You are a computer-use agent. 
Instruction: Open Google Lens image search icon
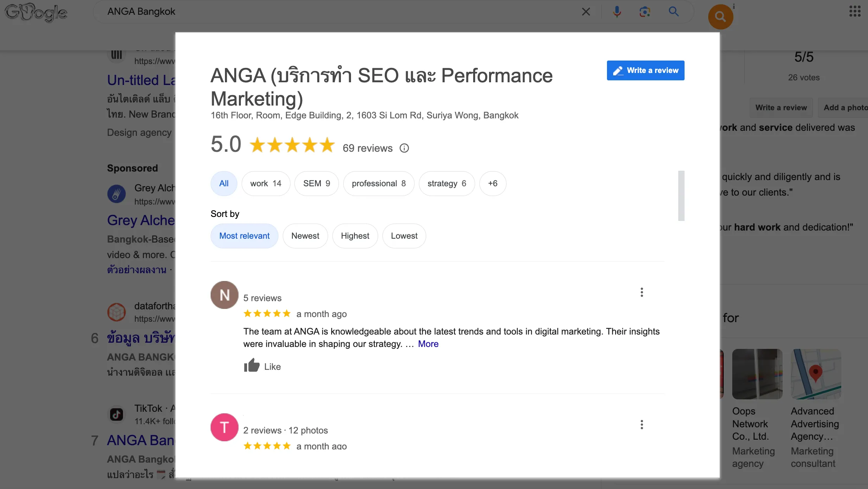tap(645, 12)
